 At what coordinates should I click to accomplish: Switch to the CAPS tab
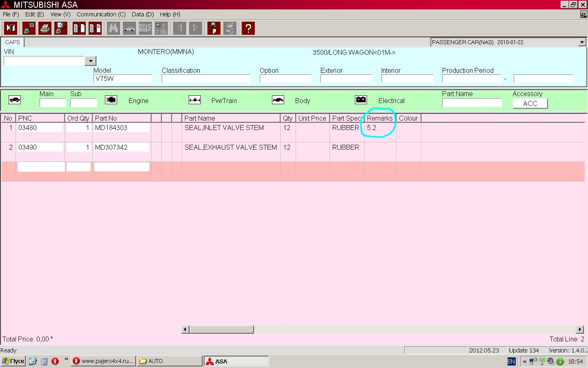click(13, 42)
